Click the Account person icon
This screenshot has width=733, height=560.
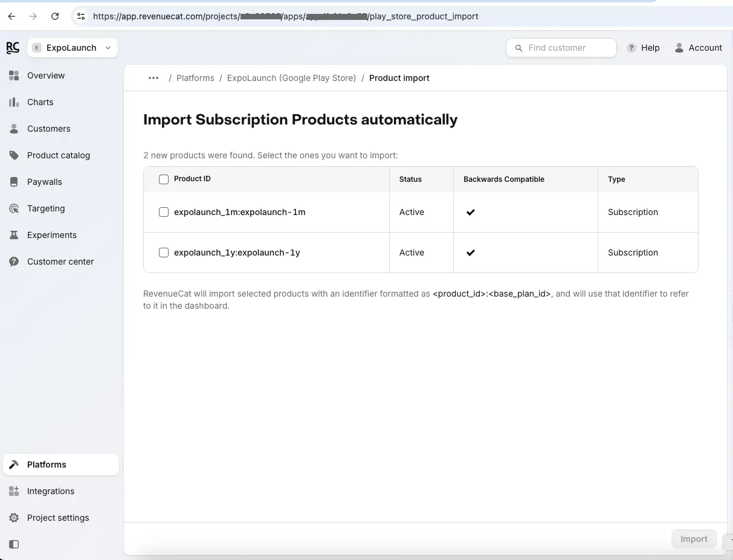coord(679,48)
